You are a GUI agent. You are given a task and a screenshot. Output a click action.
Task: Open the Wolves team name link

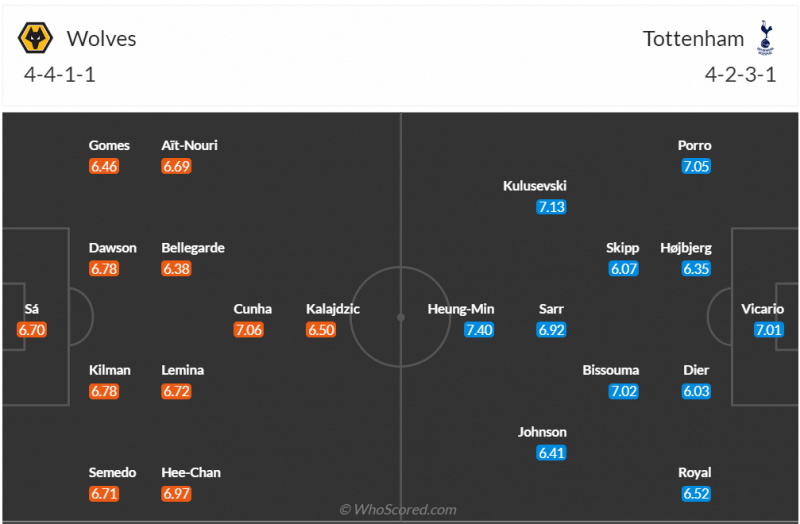tap(101, 39)
